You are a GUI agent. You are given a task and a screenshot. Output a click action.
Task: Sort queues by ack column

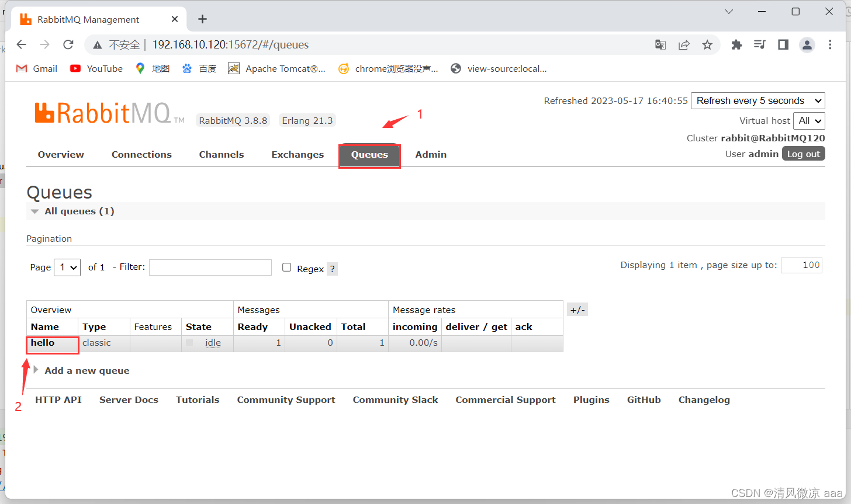(524, 327)
